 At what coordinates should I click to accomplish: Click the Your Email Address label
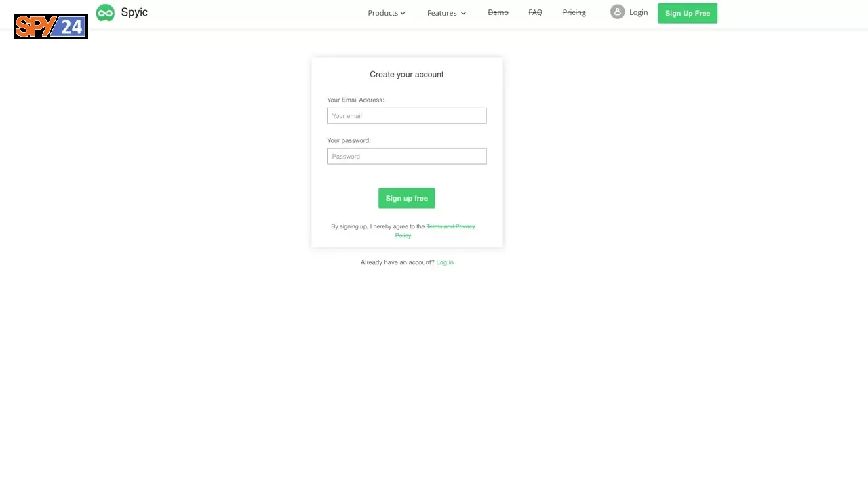[355, 100]
